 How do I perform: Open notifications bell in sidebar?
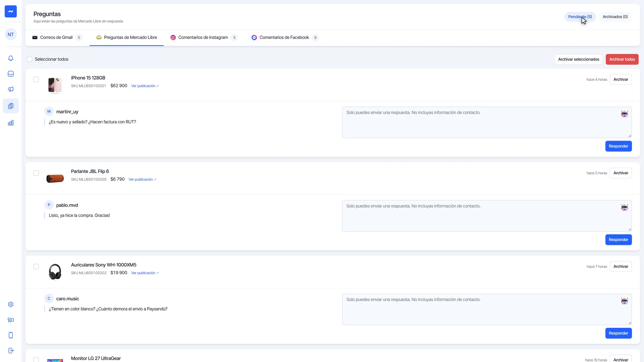tap(11, 58)
